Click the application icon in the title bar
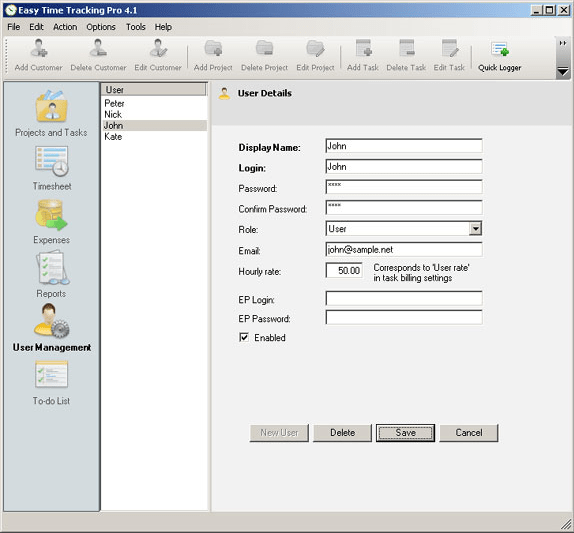The width and height of the screenshot is (574, 533). click(11, 10)
